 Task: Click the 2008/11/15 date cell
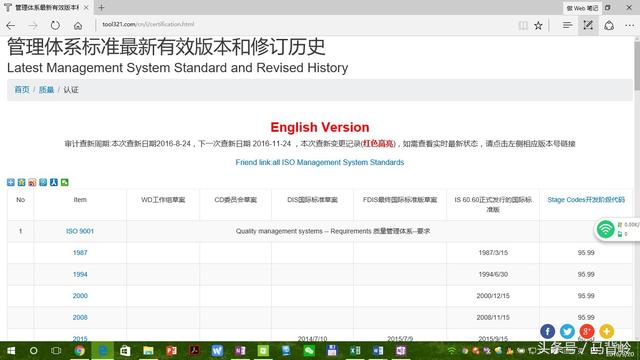pos(493,317)
